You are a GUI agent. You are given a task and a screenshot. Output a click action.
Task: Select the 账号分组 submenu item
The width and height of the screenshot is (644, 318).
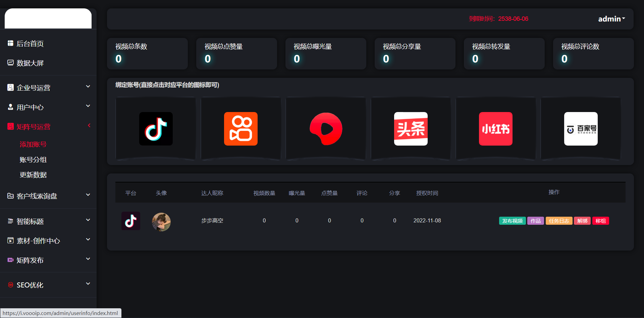click(x=33, y=160)
